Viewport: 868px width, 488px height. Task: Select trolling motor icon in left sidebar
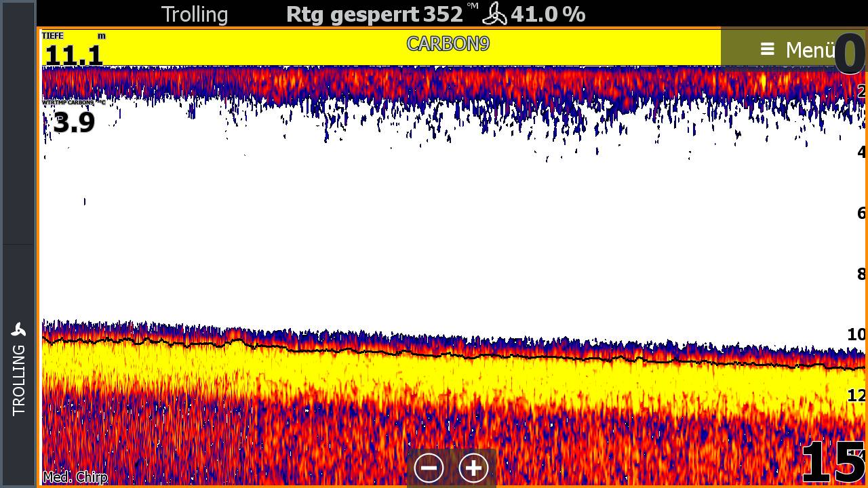(x=18, y=330)
